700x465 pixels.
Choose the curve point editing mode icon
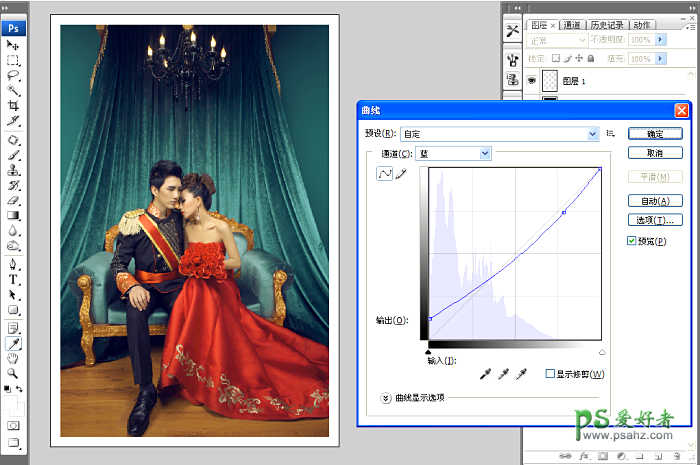(x=384, y=174)
